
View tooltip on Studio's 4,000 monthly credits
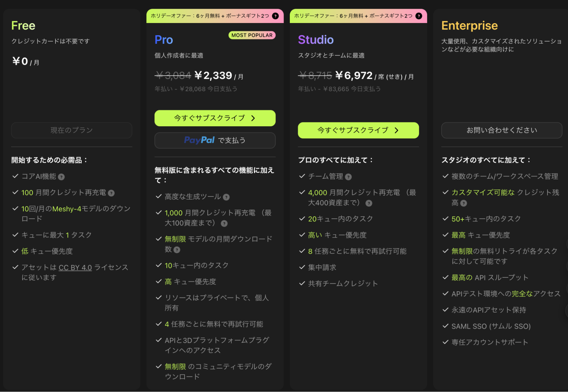click(369, 203)
